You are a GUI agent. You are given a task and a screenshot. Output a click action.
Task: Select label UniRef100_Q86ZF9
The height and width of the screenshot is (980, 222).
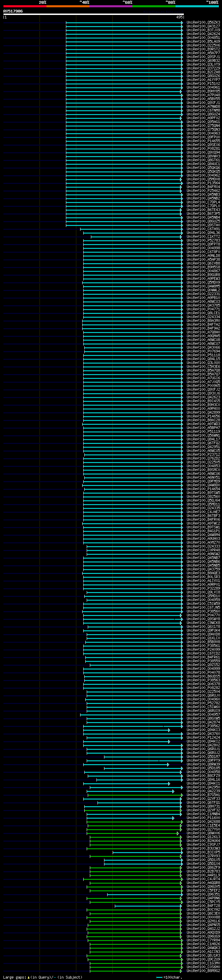click(x=203, y=867)
